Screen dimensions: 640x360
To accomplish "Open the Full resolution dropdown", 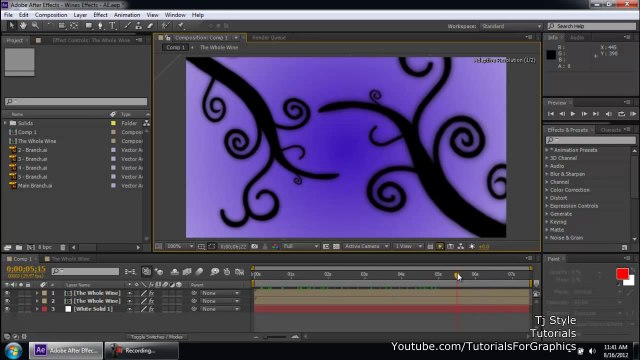I will tap(301, 247).
